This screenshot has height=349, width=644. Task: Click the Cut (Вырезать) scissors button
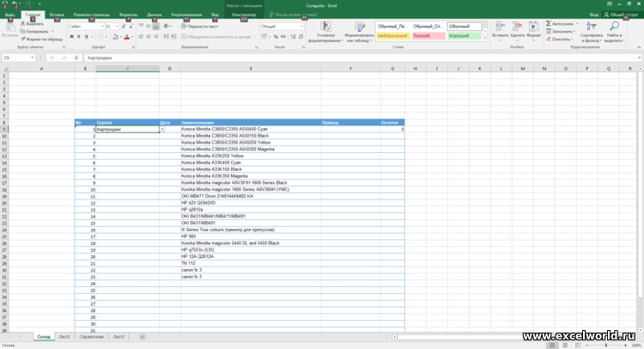[32, 24]
